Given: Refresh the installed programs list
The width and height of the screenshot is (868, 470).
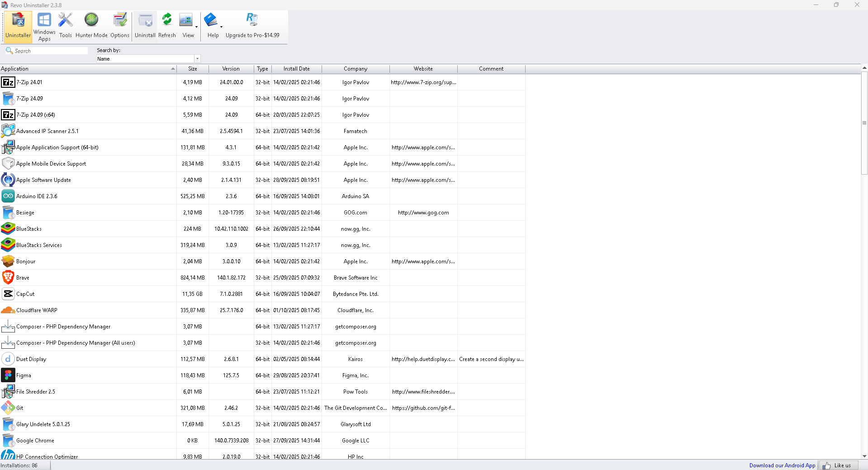Looking at the screenshot, I should tap(167, 26).
